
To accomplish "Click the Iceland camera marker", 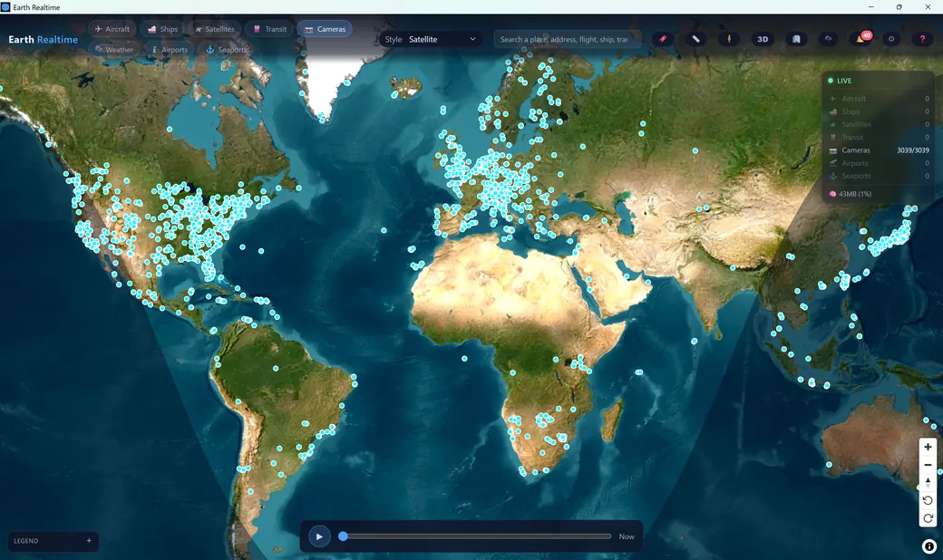I will point(394,95).
